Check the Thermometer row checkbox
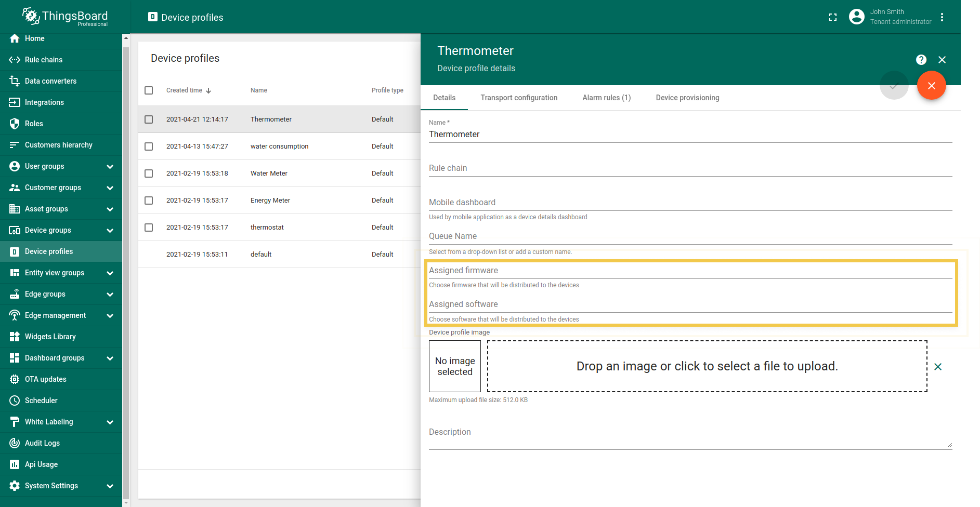The height and width of the screenshot is (507, 980). tap(149, 119)
